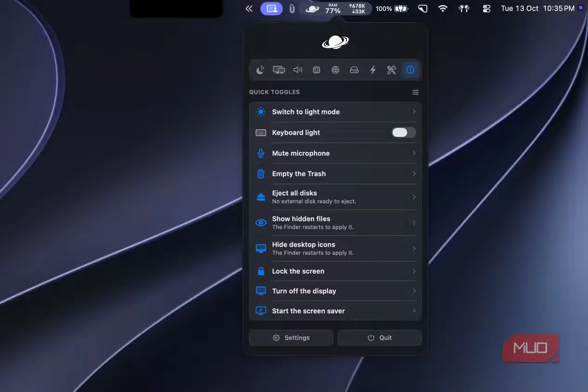Open the Settings button

pyautogui.click(x=291, y=338)
